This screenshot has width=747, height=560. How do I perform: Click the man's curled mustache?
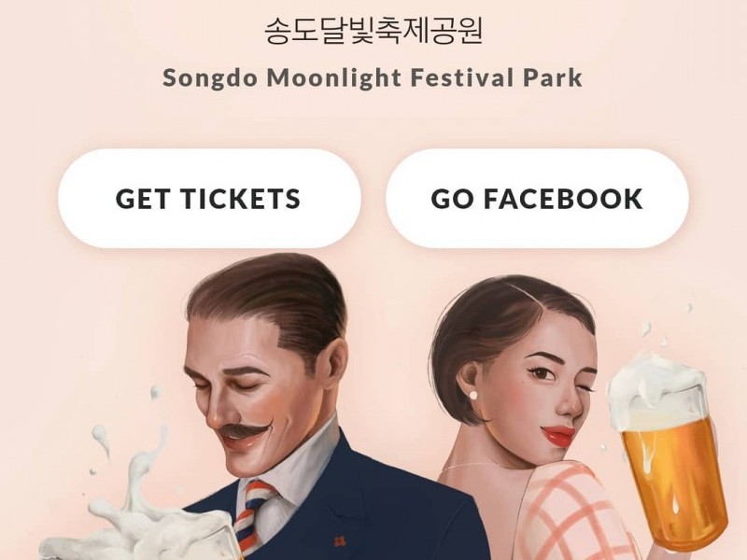click(245, 430)
